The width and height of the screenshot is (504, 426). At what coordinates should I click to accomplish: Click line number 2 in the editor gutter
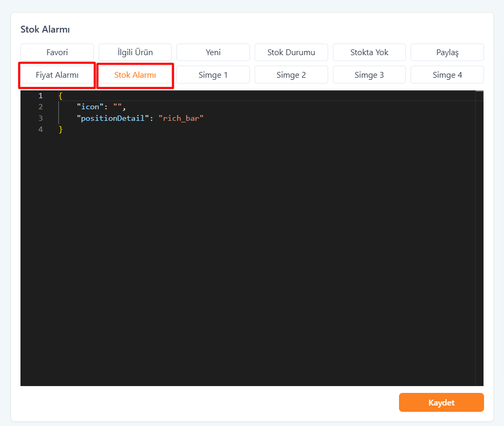pyautogui.click(x=40, y=107)
